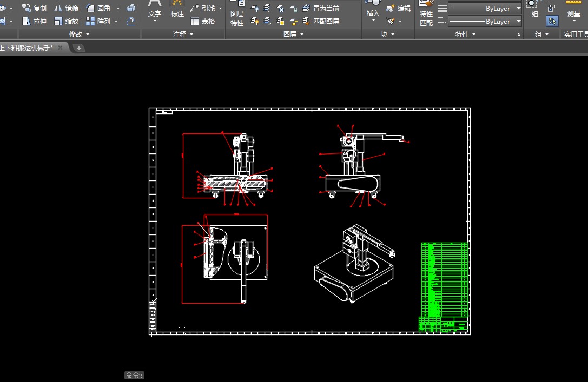This screenshot has width=588, height=382.
Task: Open the 插入 dropdown arrow
Action: [x=373, y=20]
